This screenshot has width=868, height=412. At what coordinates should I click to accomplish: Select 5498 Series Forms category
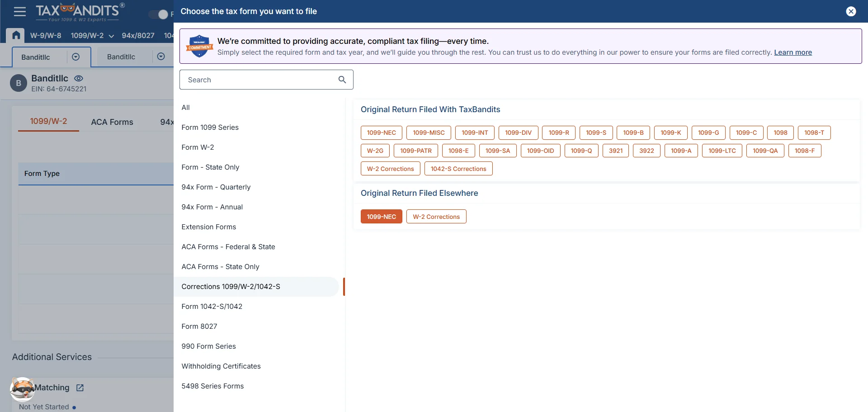tap(256, 386)
